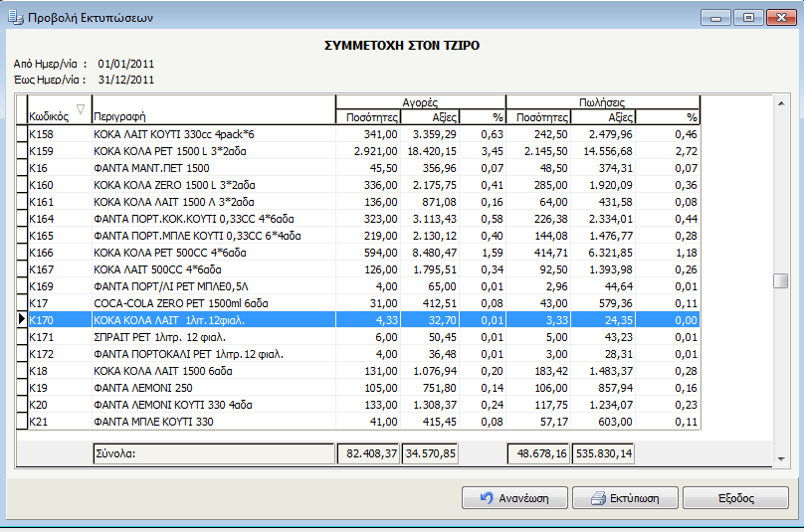Click ΚΟΚΑ ΚΟΛΑ ΛΑΙΤ 1500 Λ 3*2αδα
Screen dimensions: 804x532
click(214, 202)
